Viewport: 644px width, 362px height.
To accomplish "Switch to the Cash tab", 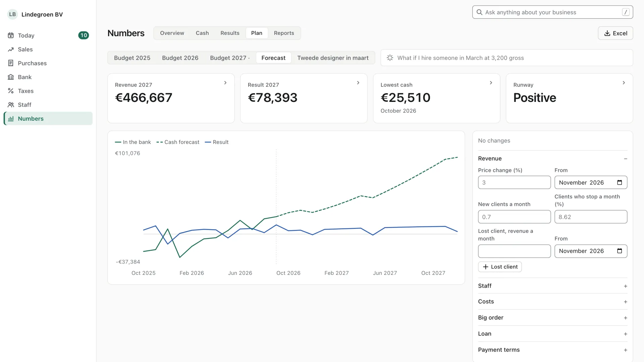I will (x=202, y=33).
